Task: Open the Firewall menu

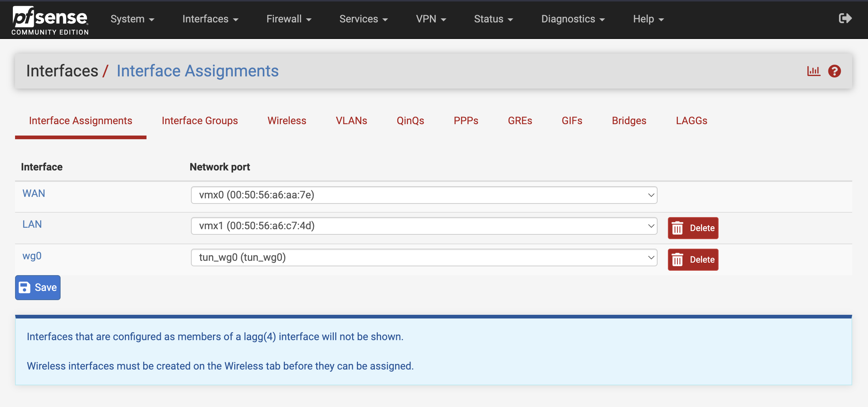Action: pyautogui.click(x=289, y=19)
